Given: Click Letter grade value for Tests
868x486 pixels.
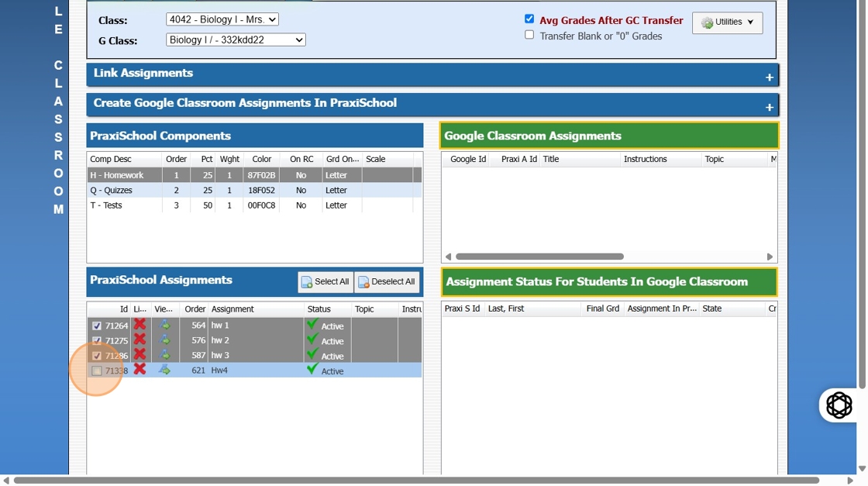Looking at the screenshot, I should click(336, 205).
